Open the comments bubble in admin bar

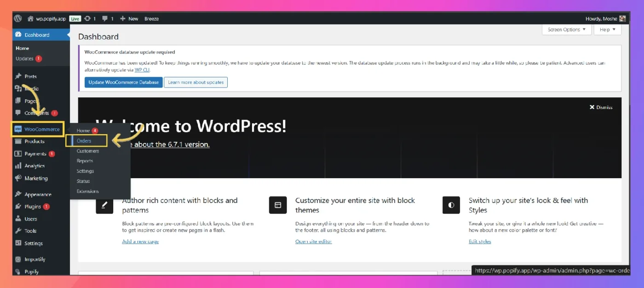click(x=105, y=19)
